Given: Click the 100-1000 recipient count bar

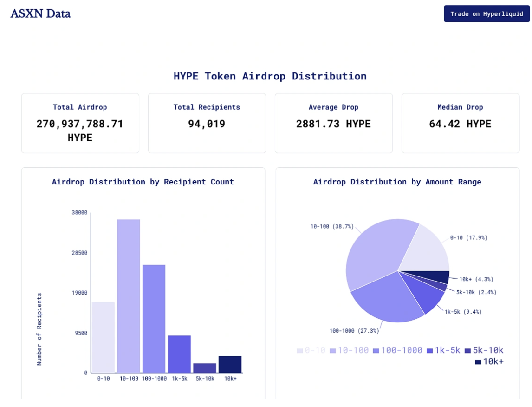Looking at the screenshot, I should pyautogui.click(x=154, y=318).
